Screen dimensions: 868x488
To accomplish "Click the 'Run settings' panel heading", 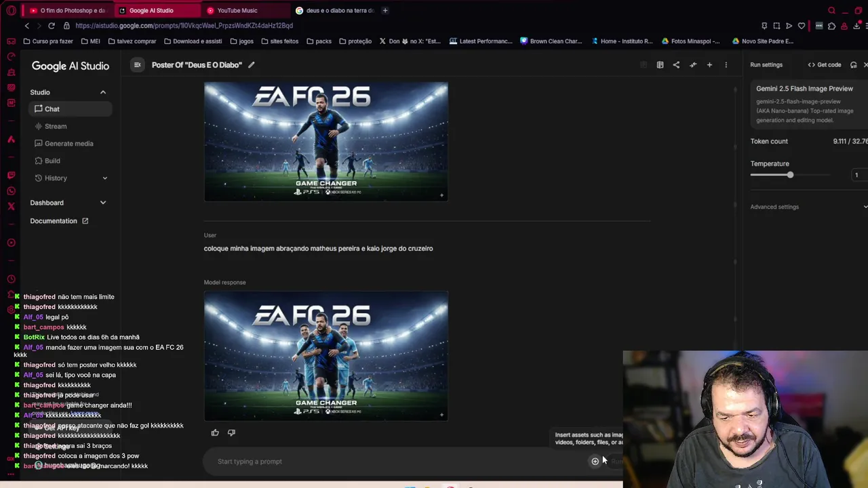I will [x=766, y=65].
